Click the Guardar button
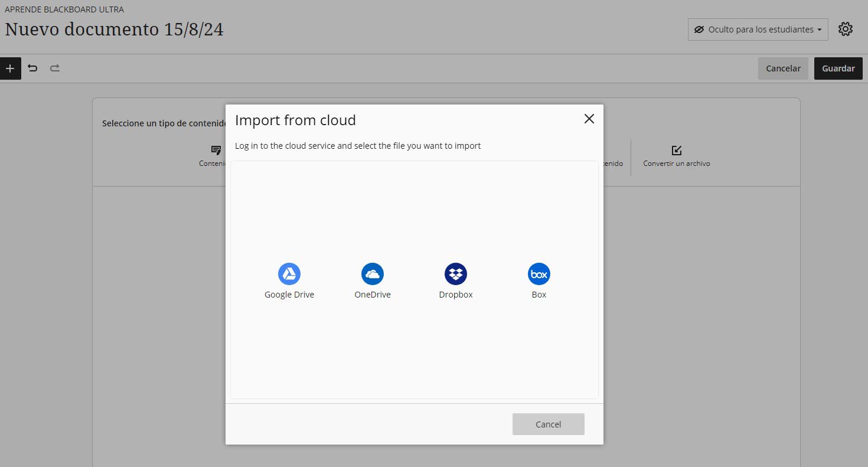Viewport: 868px width, 467px height. coord(838,68)
